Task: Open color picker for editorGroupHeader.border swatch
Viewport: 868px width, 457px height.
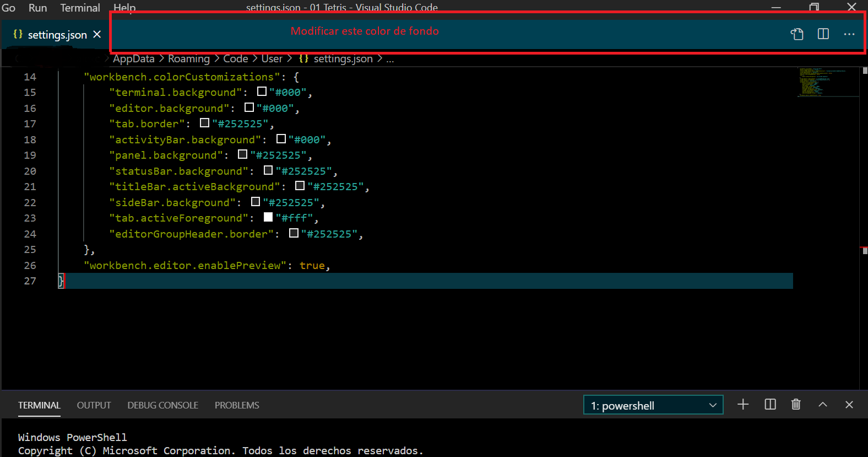Action: tap(294, 233)
